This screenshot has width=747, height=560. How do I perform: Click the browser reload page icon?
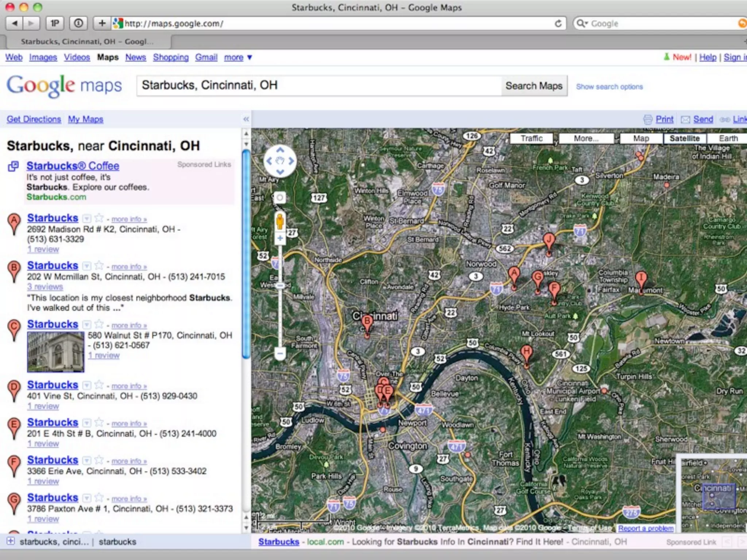click(558, 24)
